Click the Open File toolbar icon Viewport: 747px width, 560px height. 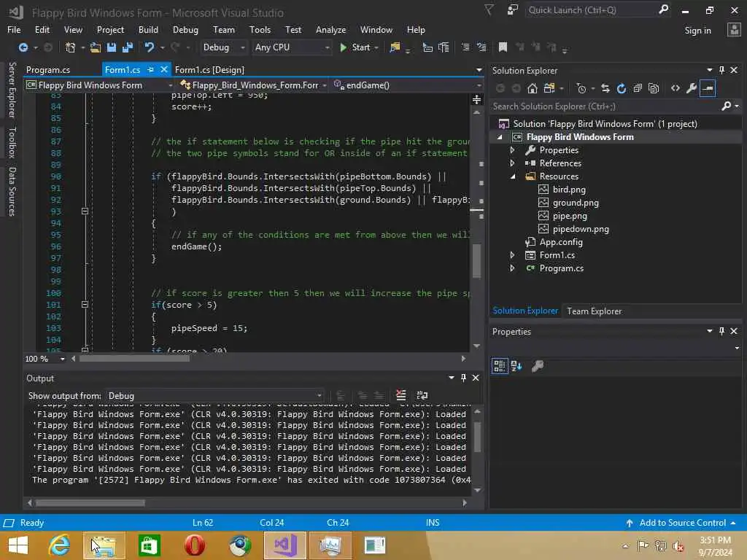[x=96, y=47]
